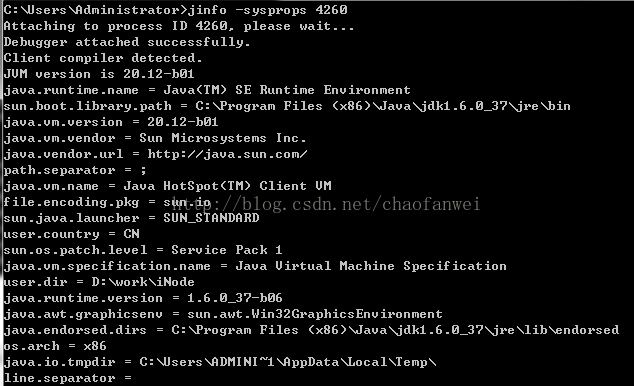Click the user.country CN value
Image resolution: width=634 pixels, height=386 pixels.
pos(131,234)
